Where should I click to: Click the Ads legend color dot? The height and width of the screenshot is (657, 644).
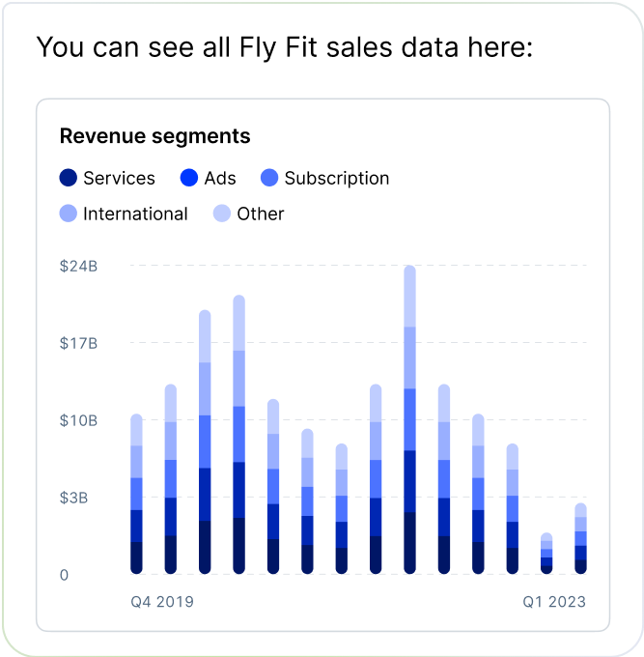point(190,178)
